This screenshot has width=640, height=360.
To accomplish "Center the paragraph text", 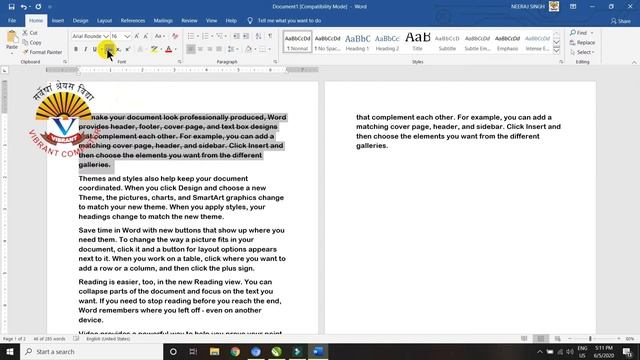I will (200, 49).
